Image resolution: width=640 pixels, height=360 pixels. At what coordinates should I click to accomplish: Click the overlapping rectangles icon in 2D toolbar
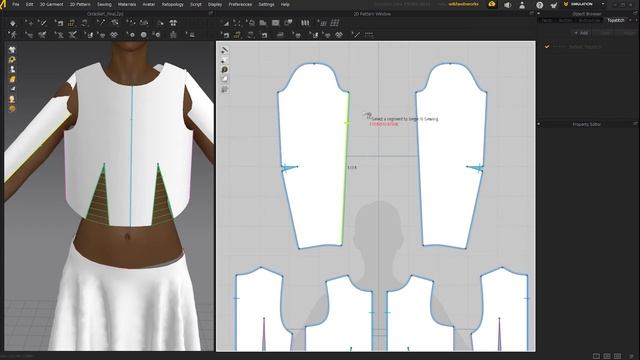click(x=288, y=23)
